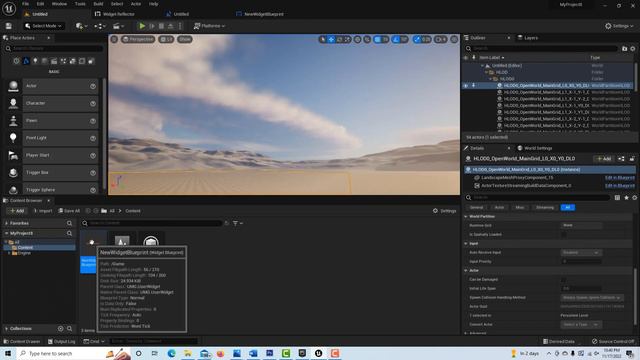Activate the translate gizmo tool in viewport
The height and width of the screenshot is (360, 640).
(331, 39)
